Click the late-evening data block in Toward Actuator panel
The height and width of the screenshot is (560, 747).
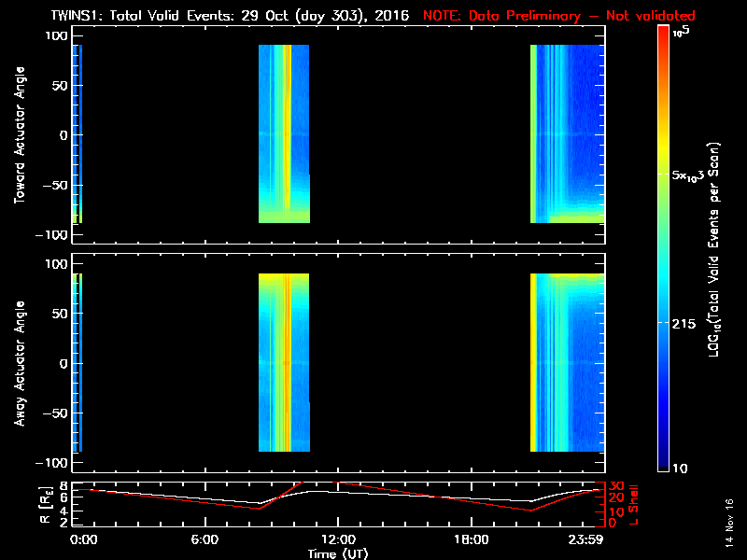pyautogui.click(x=568, y=133)
